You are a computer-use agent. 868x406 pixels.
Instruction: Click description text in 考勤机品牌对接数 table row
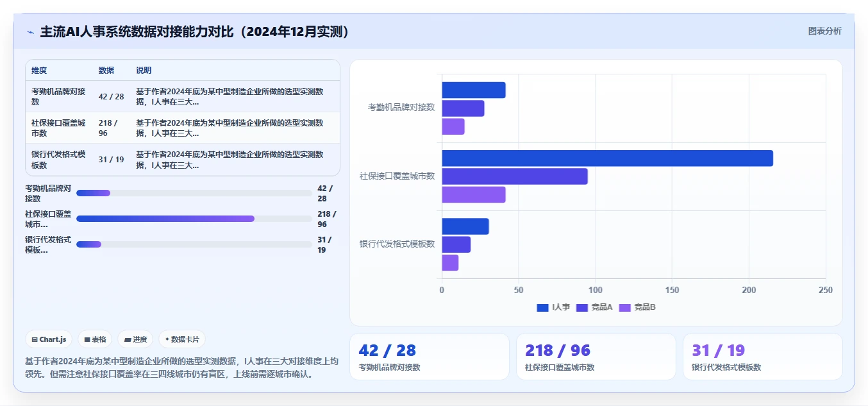click(x=230, y=97)
